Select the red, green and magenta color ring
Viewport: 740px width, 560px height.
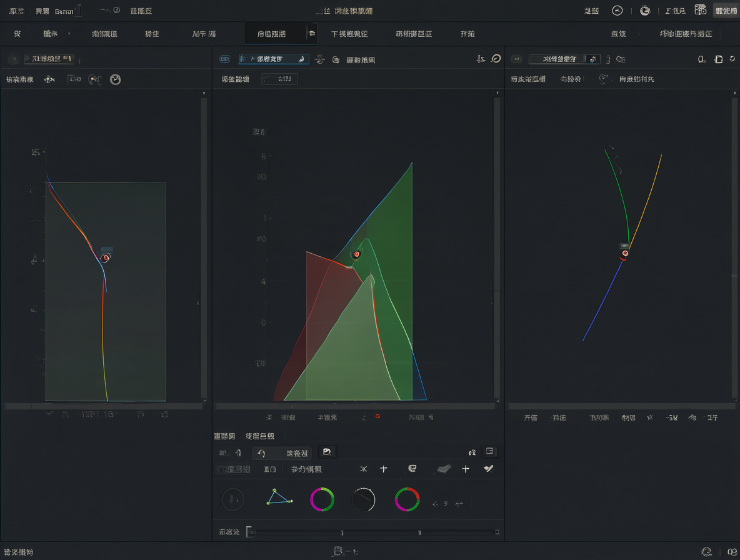tap(407, 499)
